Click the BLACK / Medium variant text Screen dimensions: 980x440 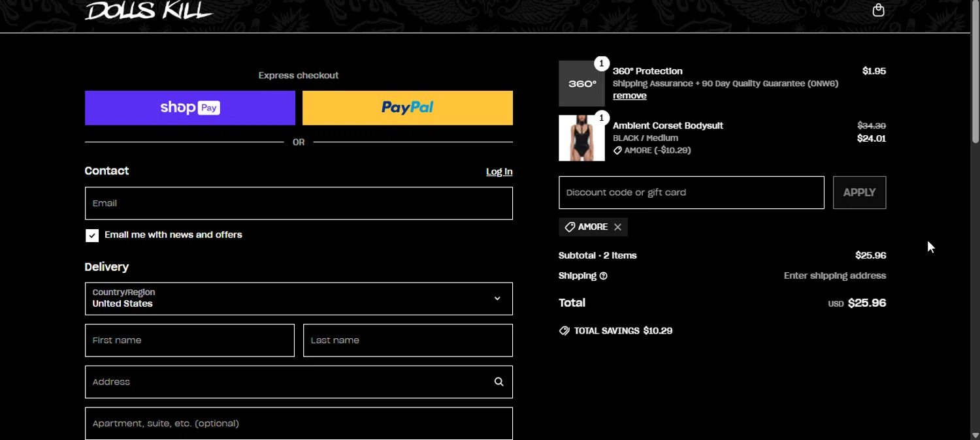645,138
